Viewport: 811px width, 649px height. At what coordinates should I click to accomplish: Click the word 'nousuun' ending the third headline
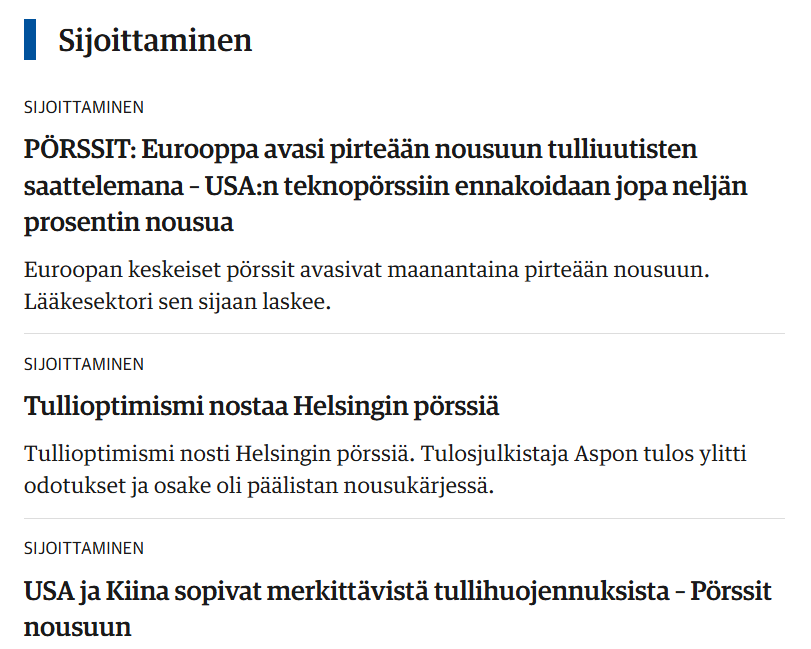pyautogui.click(x=78, y=628)
